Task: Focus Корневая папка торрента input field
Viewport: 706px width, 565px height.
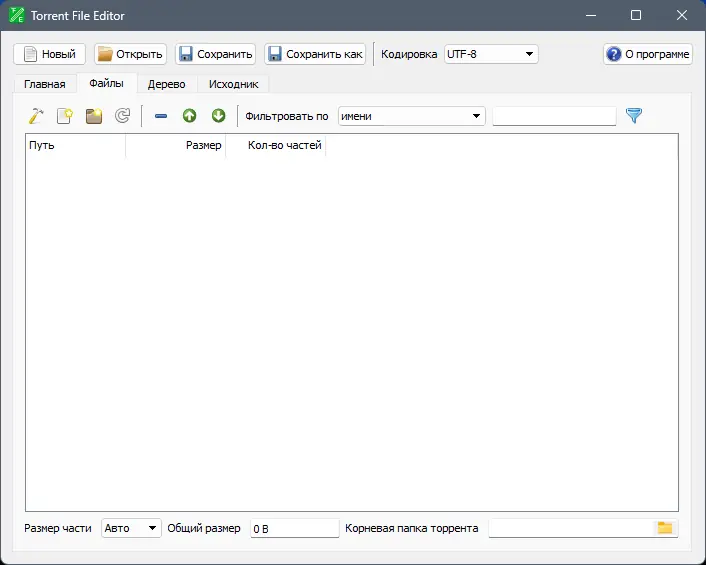Action: [570, 528]
